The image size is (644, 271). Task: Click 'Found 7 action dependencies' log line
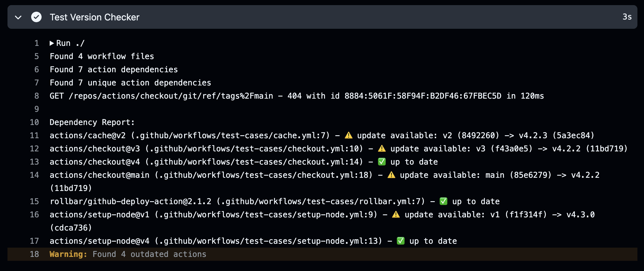114,70
